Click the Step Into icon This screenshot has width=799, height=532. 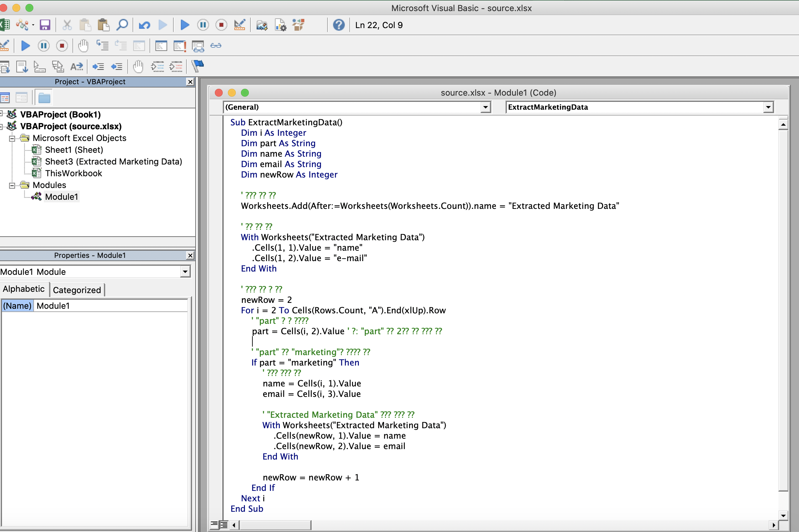[103, 45]
